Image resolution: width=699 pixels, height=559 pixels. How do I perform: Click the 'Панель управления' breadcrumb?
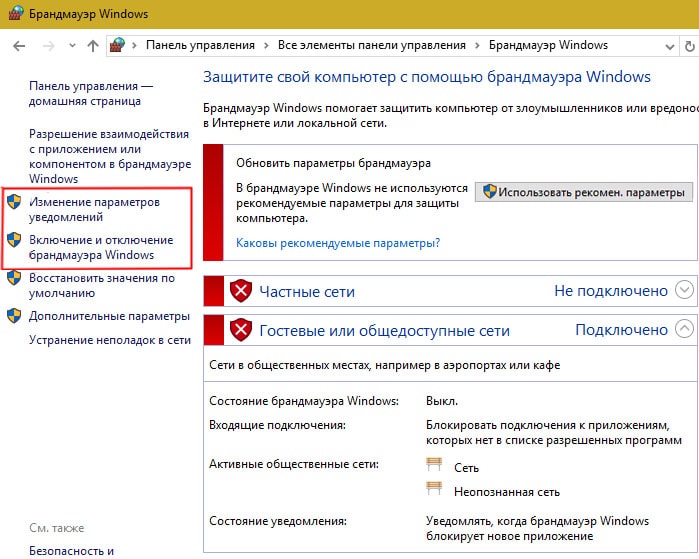point(200,45)
